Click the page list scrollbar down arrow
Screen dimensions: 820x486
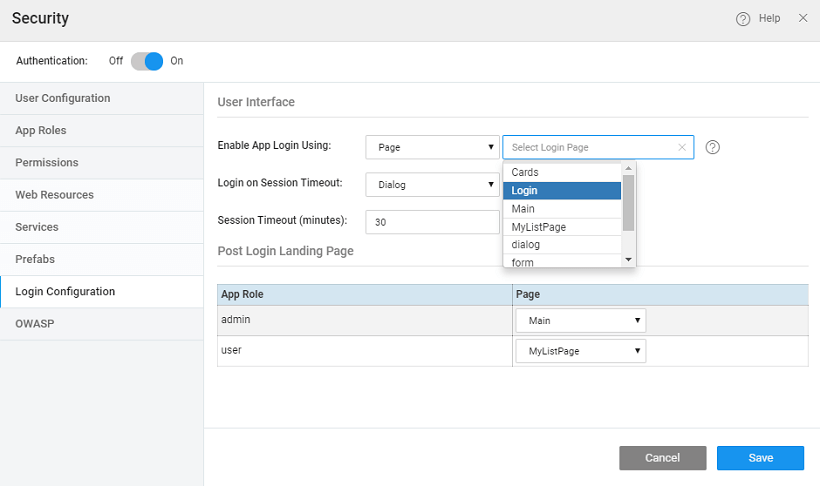click(x=629, y=260)
